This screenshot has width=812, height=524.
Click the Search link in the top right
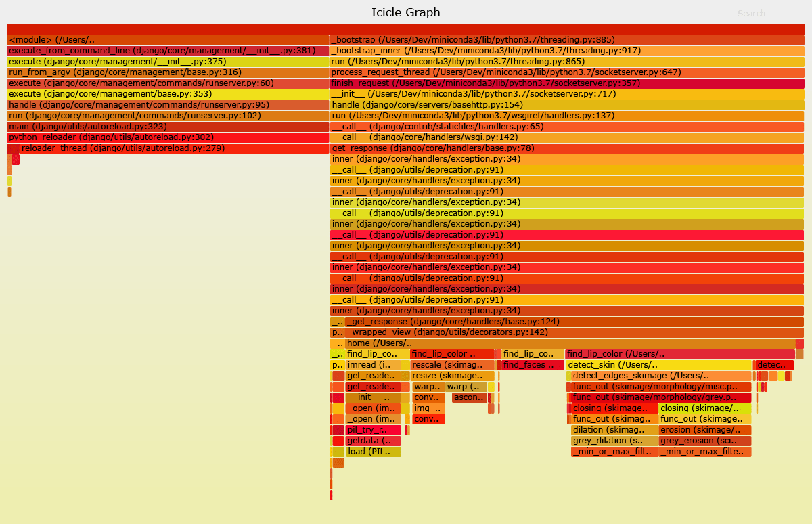[751, 14]
